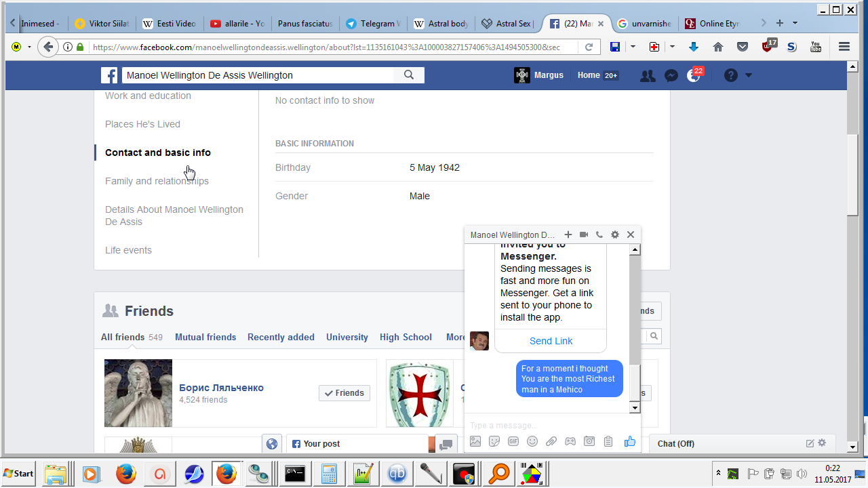Image resolution: width=868 pixels, height=488 pixels.
Task: Open Margus profile link in top bar
Action: point(539,75)
